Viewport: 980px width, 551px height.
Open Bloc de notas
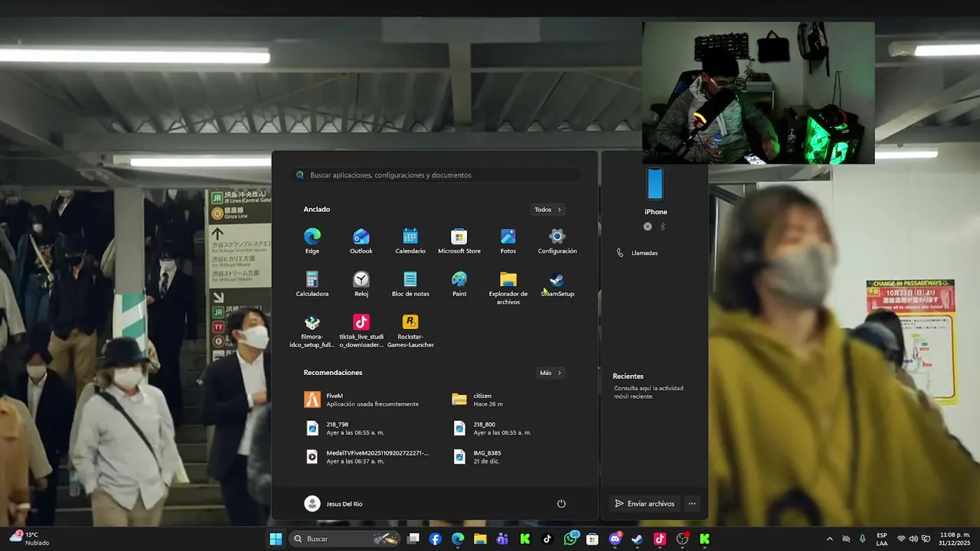click(410, 284)
